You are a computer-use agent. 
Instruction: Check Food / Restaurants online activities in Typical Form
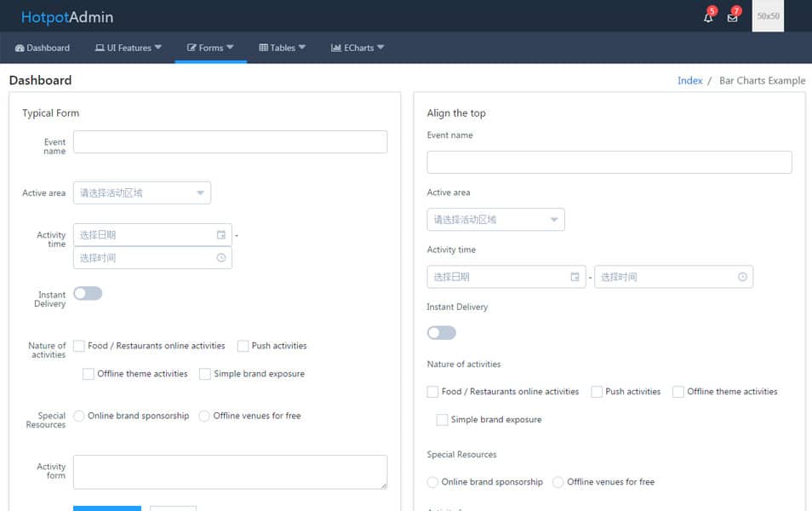78,346
